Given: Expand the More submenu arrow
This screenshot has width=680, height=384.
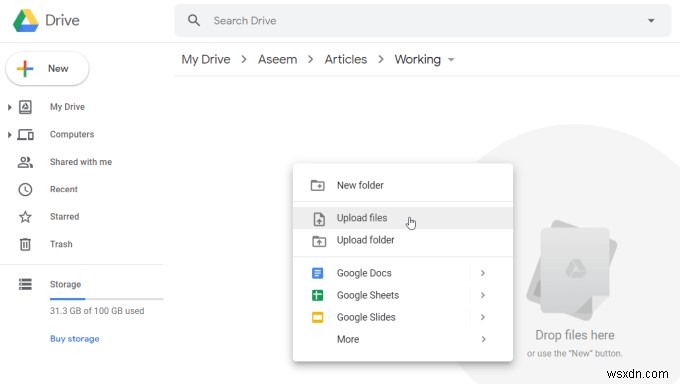Looking at the screenshot, I should 483,339.
